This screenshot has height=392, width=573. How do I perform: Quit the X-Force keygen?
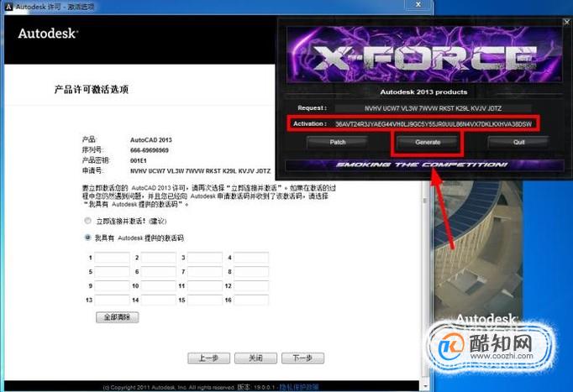pos(518,143)
